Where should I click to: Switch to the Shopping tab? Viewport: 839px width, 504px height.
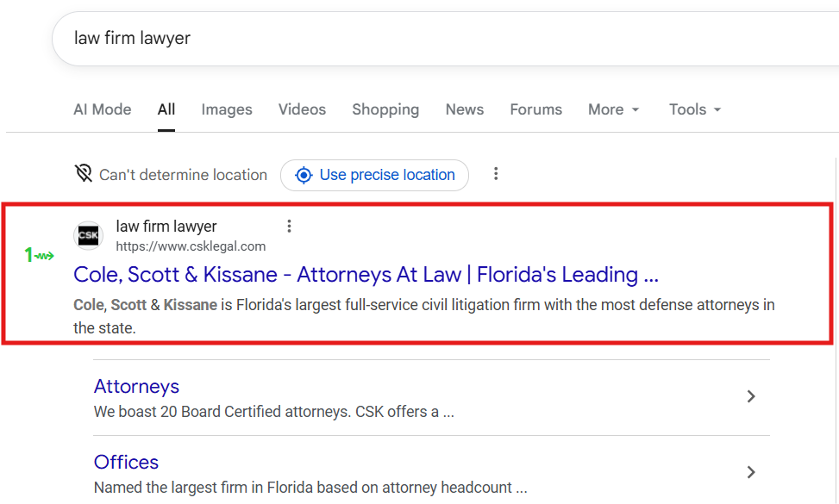coord(385,109)
